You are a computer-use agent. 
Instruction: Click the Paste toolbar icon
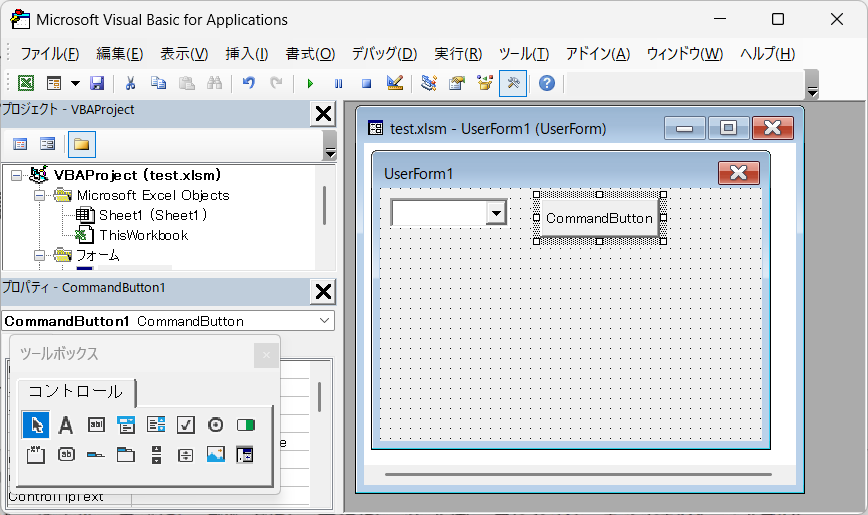(187, 83)
